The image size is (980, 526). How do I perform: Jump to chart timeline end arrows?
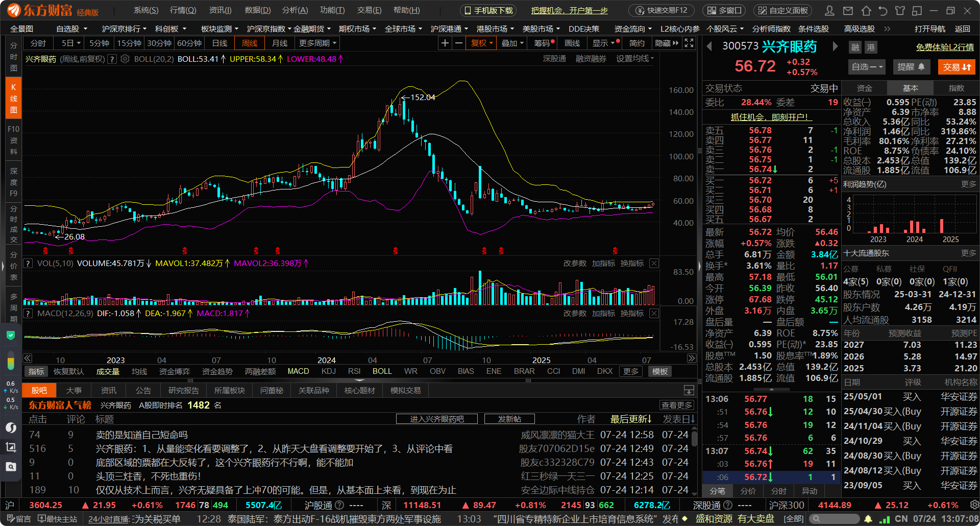coord(692,358)
